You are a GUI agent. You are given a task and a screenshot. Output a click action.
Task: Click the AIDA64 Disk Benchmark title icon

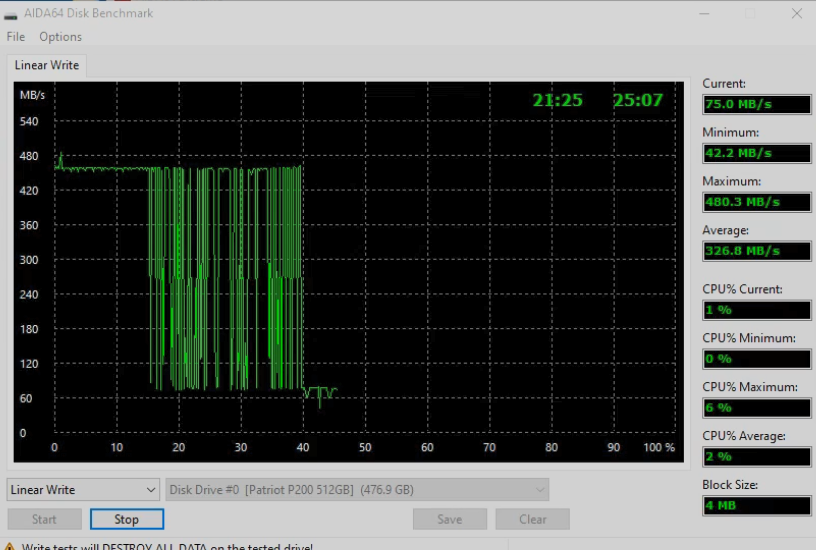pyautogui.click(x=10, y=14)
